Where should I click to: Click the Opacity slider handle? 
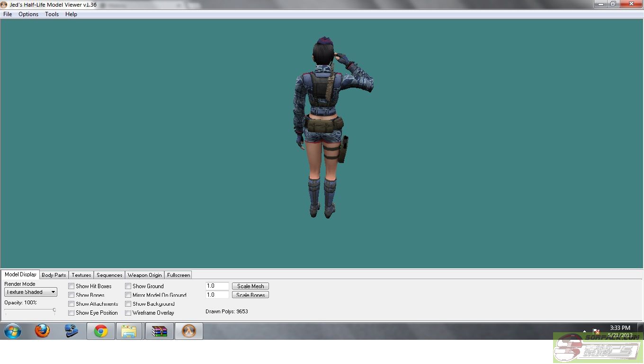click(54, 310)
